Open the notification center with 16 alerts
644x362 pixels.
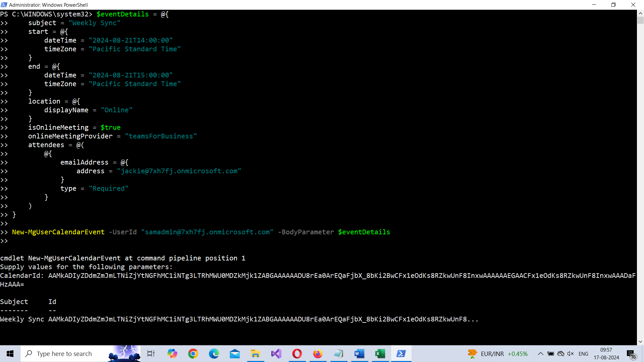coord(631,354)
